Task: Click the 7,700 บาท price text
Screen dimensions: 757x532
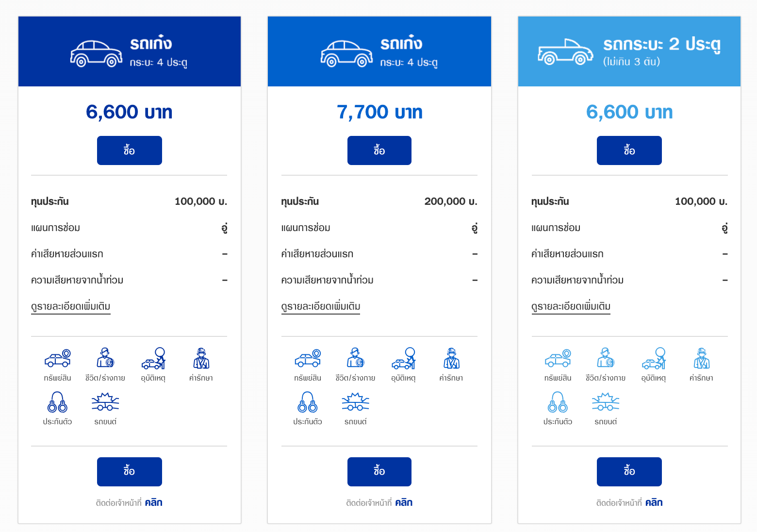Action: (379, 112)
